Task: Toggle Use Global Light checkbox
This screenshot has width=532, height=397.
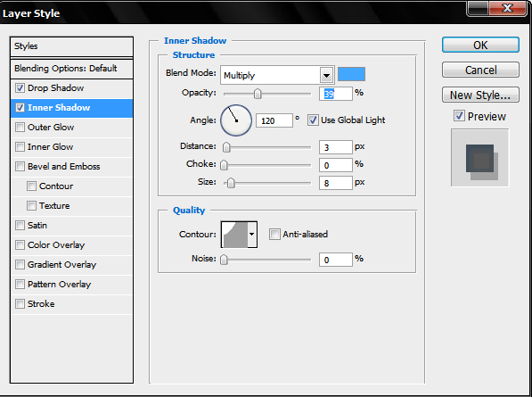Action: coord(313,120)
